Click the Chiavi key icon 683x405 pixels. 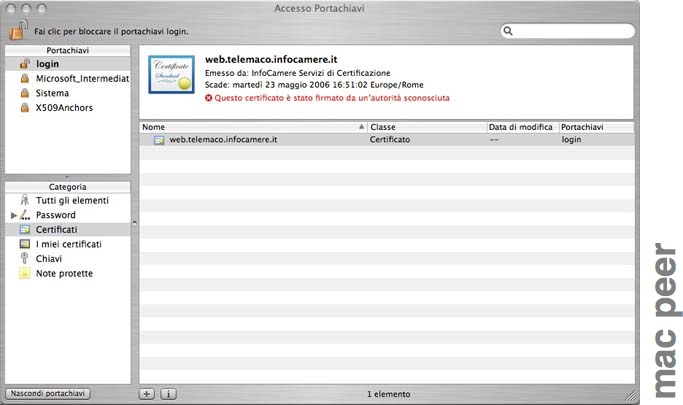pyautogui.click(x=25, y=258)
